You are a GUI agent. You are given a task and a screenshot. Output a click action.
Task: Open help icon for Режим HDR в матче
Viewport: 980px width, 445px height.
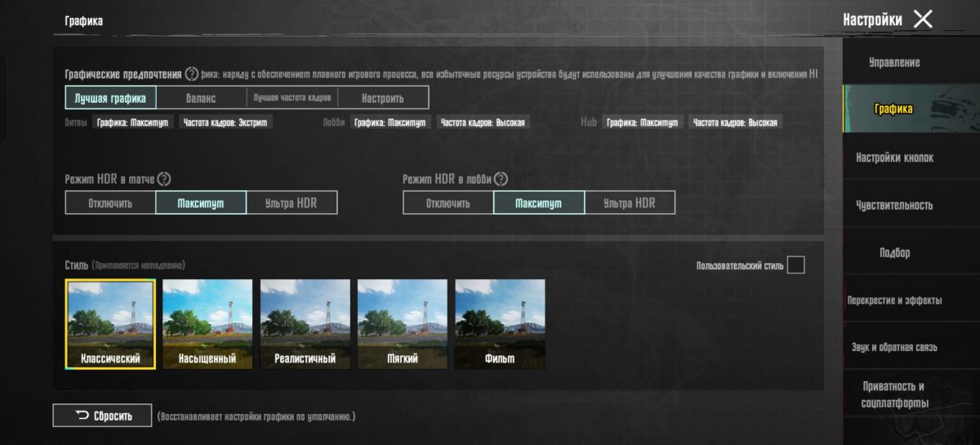pos(164,179)
